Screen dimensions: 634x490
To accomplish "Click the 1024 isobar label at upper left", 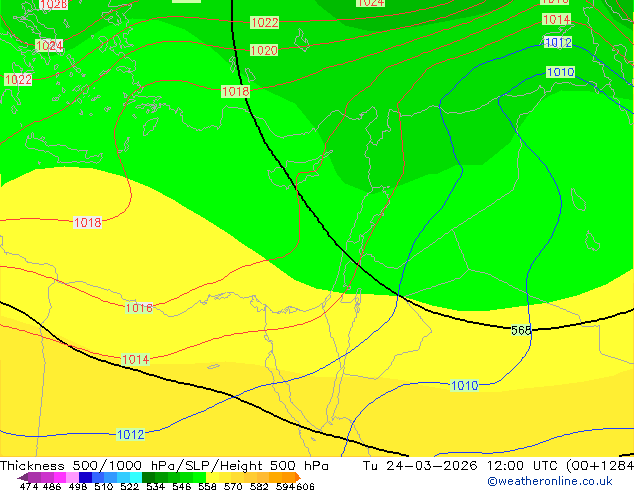I will pos(49,45).
